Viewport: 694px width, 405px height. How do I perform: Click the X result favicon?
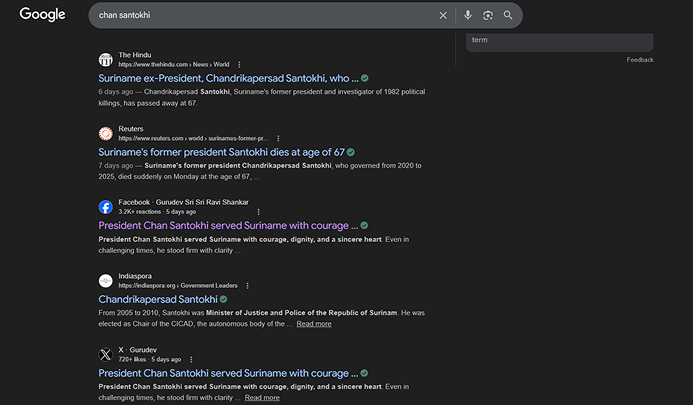[106, 354]
